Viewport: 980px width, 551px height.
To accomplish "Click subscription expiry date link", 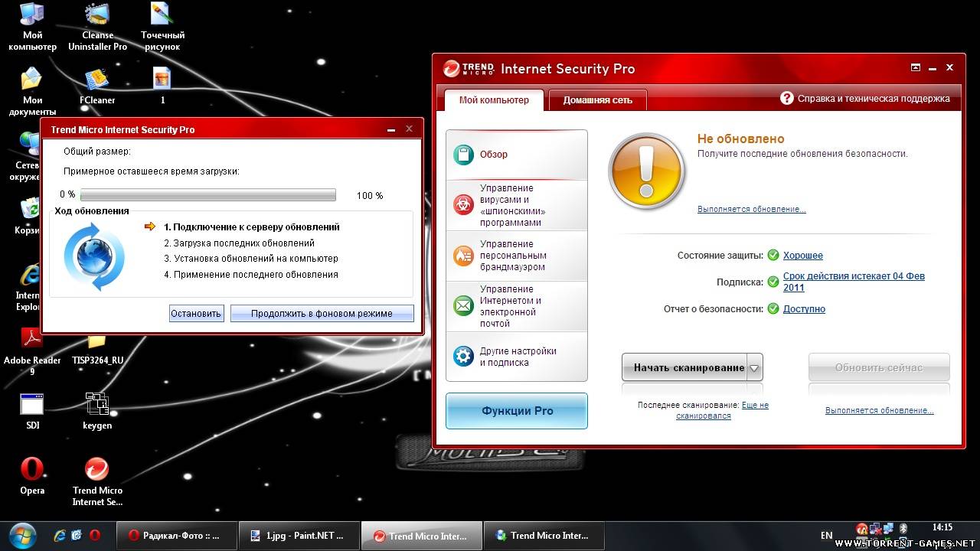I will (x=854, y=282).
